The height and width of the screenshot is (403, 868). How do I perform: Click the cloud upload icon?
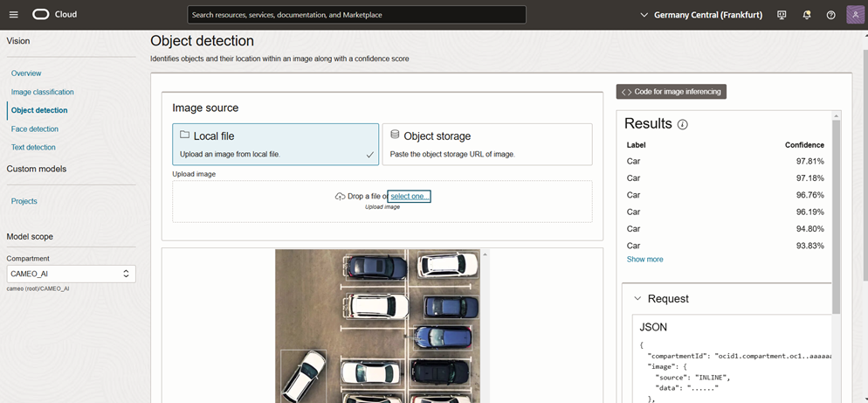(x=340, y=197)
